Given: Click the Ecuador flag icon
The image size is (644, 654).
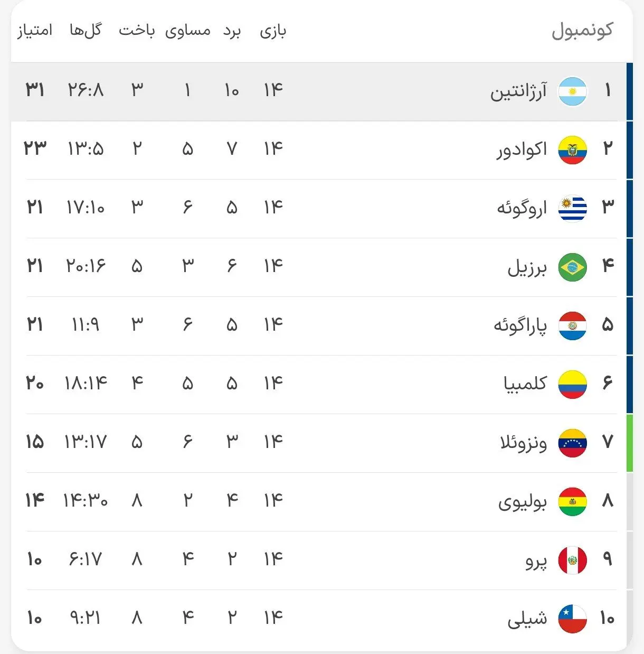Looking at the screenshot, I should pos(572,150).
